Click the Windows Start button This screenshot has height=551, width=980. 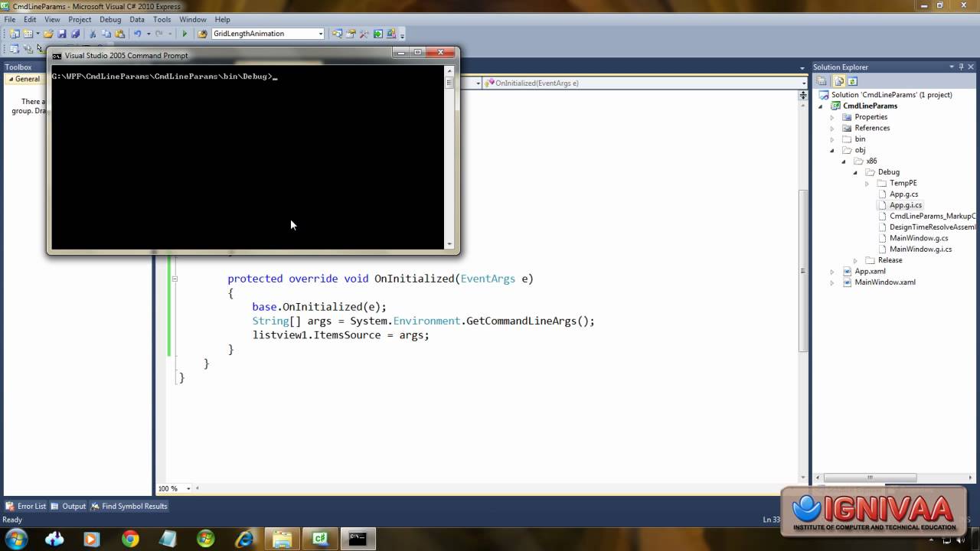pyautogui.click(x=16, y=538)
